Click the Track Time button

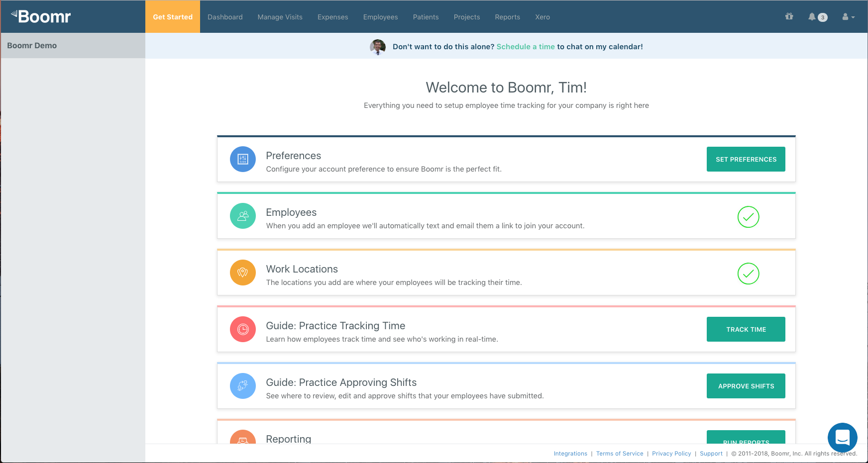[x=746, y=329]
